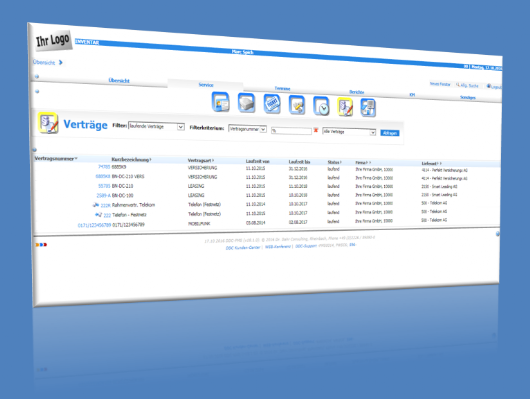The image size is (530, 399).
Task: Open the 'Alle Verträge' dropdown
Action: 349,132
